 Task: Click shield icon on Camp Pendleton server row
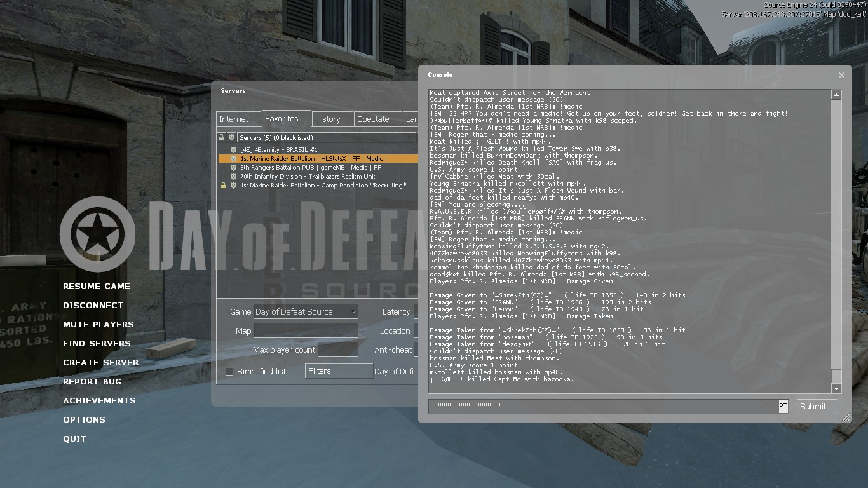pos(233,186)
